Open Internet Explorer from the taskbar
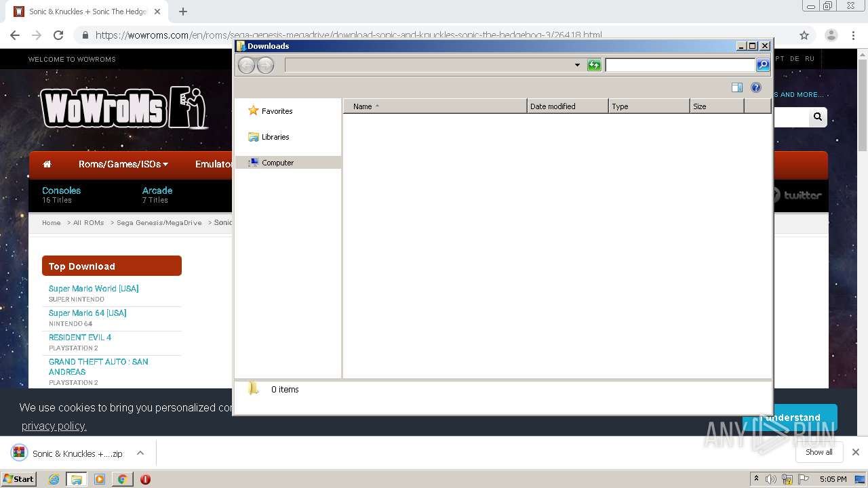 54,479
